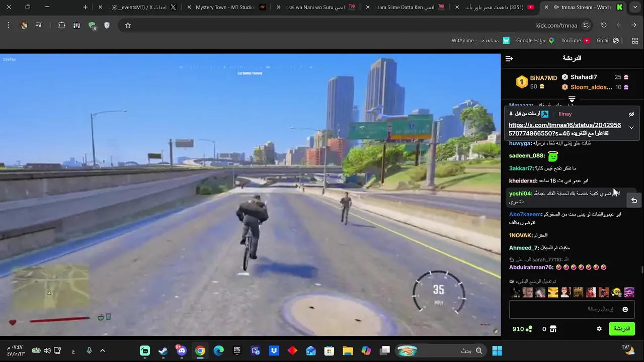Click sadeem_088's green emote
The height and width of the screenshot is (362, 644).
(553, 156)
